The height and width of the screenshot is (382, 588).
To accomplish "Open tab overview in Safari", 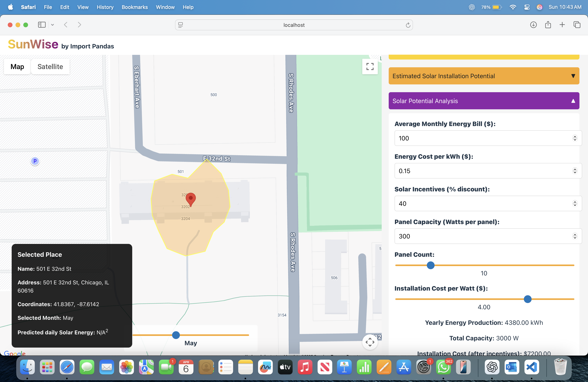I will [x=577, y=25].
